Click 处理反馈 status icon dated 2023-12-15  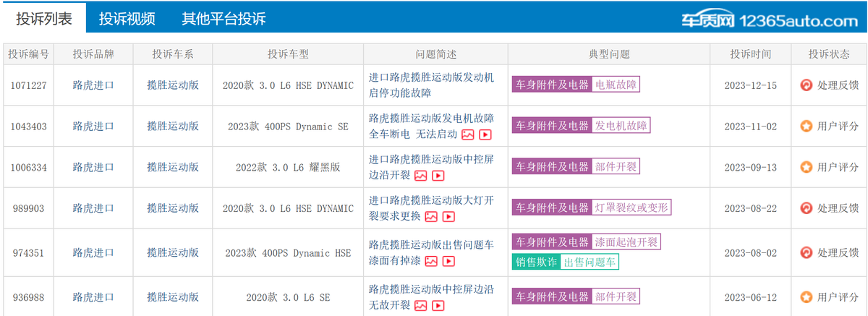(807, 85)
